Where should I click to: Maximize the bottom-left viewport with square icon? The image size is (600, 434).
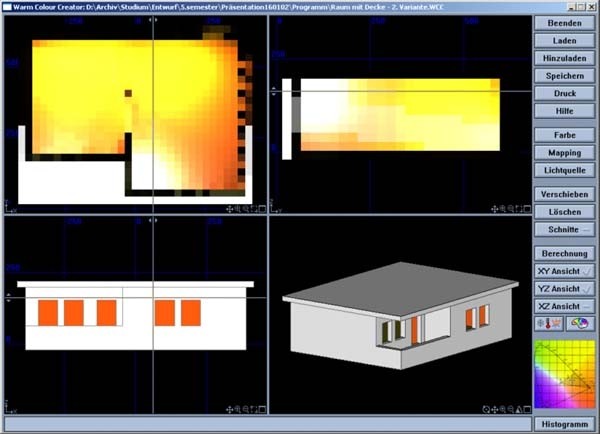tap(263, 409)
